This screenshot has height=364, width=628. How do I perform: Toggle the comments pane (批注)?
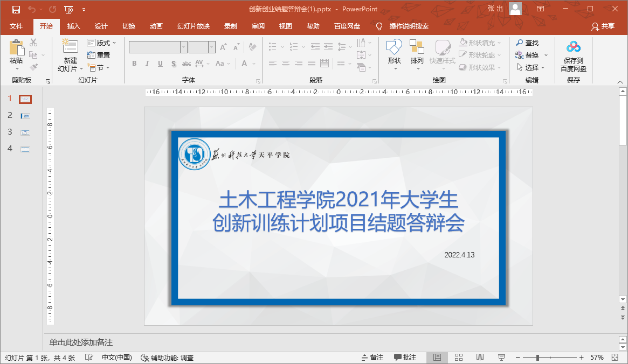point(405,358)
